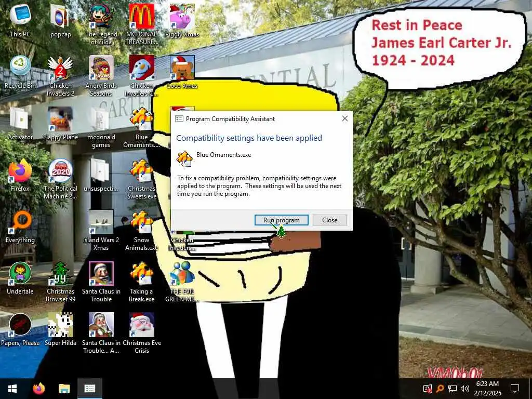The height and width of the screenshot is (399, 532).
Task: Select the Island Wars 2 Xmas shortcut
Action: pyautogui.click(x=101, y=231)
